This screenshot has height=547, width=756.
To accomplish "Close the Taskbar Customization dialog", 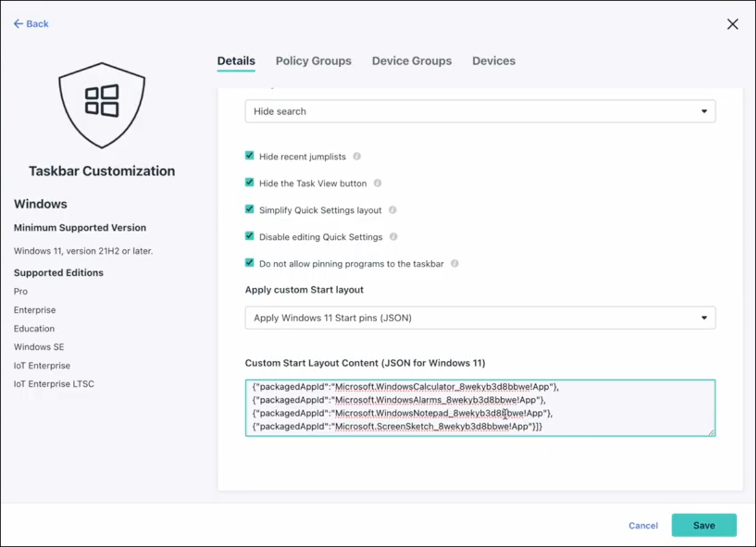I will pos(732,23).
